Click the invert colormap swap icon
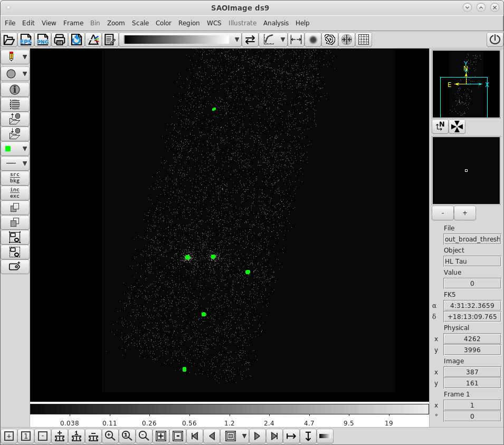This screenshot has width=504, height=445. click(250, 40)
